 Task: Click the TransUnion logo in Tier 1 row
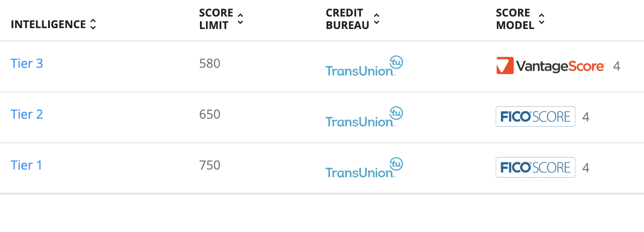pyautogui.click(x=364, y=168)
